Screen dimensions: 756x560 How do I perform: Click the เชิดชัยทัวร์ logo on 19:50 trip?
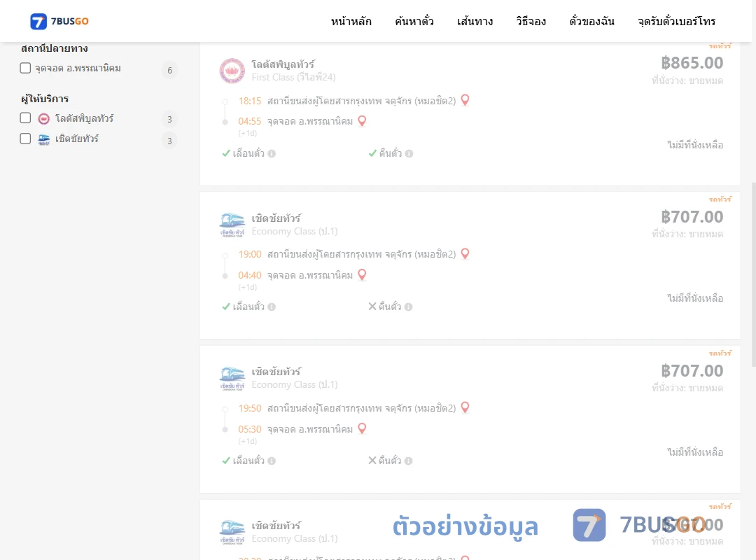coord(232,379)
